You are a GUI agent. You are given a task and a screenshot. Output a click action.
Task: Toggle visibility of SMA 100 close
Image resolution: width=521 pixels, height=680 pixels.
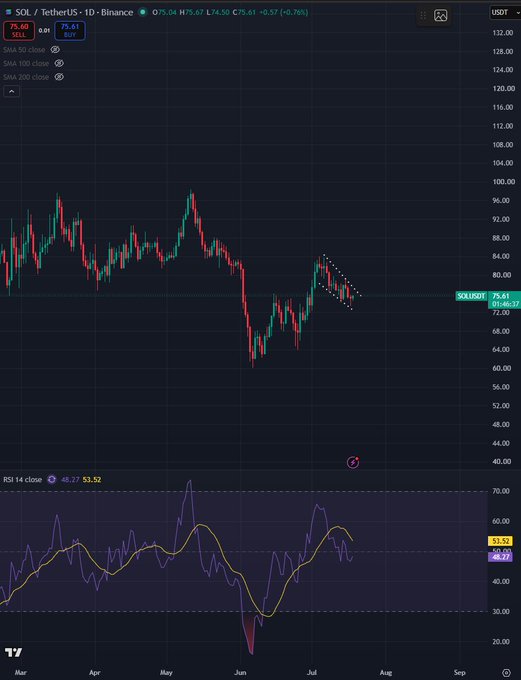click(x=59, y=63)
